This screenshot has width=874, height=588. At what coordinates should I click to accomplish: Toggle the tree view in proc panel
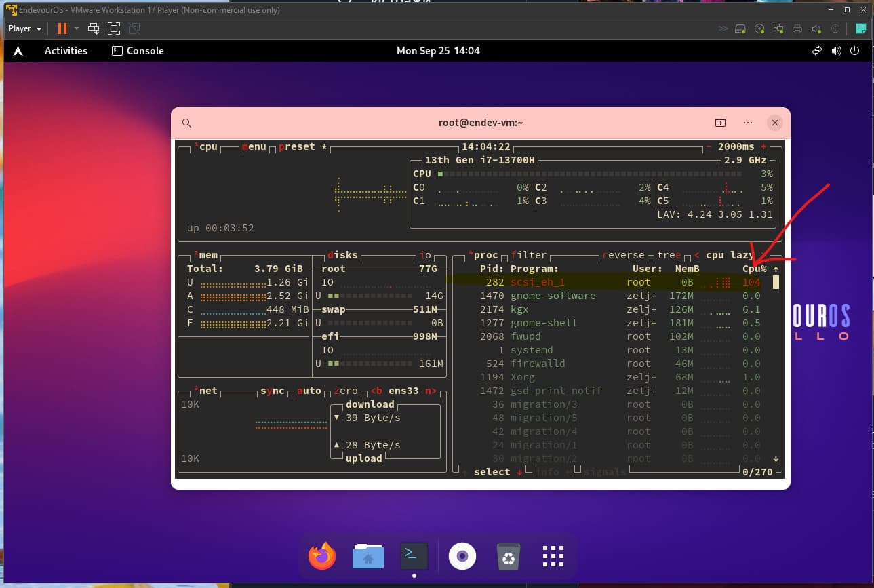click(x=669, y=255)
